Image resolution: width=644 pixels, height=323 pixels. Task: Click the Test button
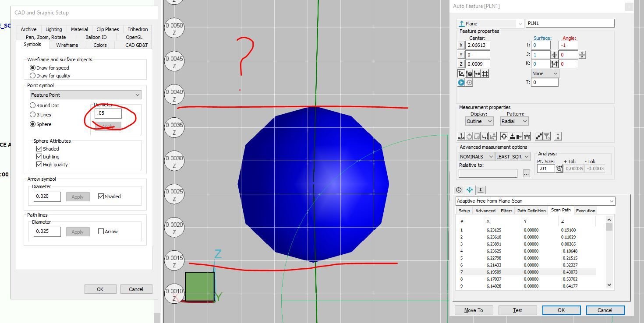[x=517, y=310]
